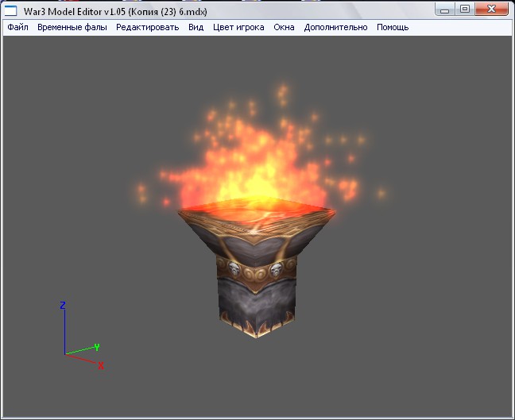Open the Редактировать menu
The width and height of the screenshot is (515, 420).
[148, 27]
